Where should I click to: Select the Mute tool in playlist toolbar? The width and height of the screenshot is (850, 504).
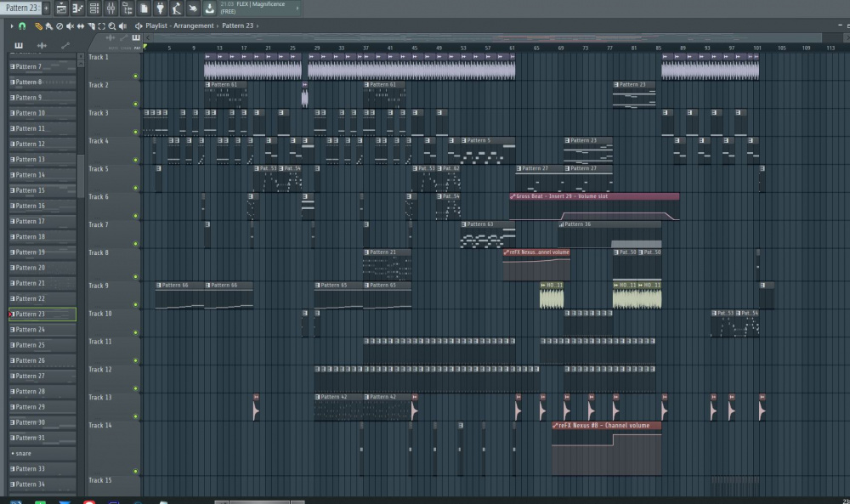(x=70, y=26)
